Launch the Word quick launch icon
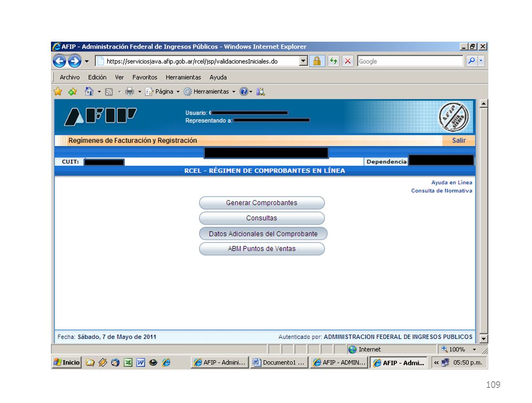 [x=140, y=362]
